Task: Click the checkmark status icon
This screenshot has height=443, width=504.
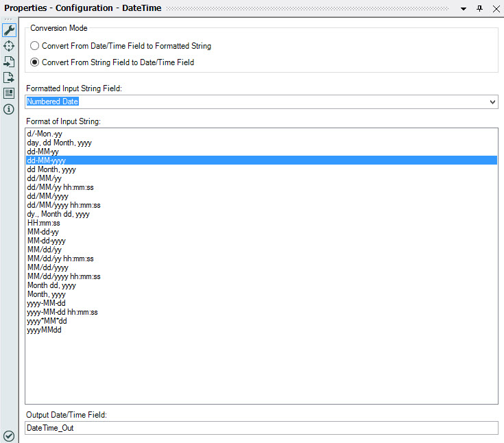Action: 9,436
